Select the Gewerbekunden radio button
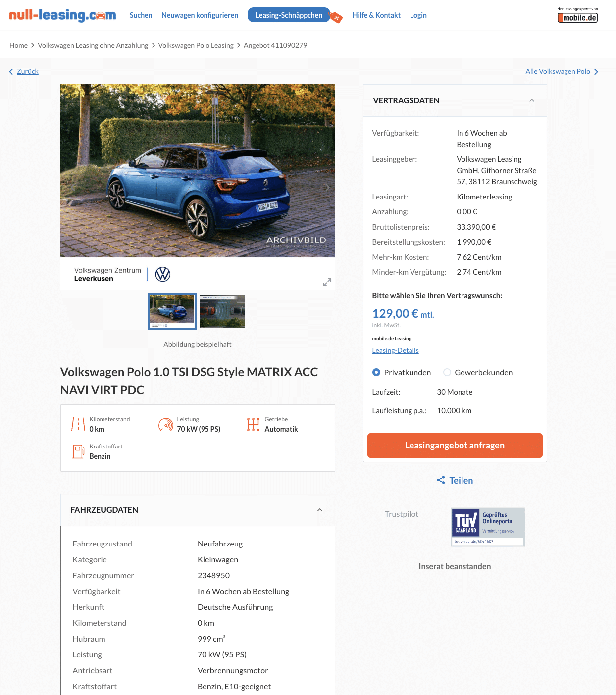 tap(447, 372)
